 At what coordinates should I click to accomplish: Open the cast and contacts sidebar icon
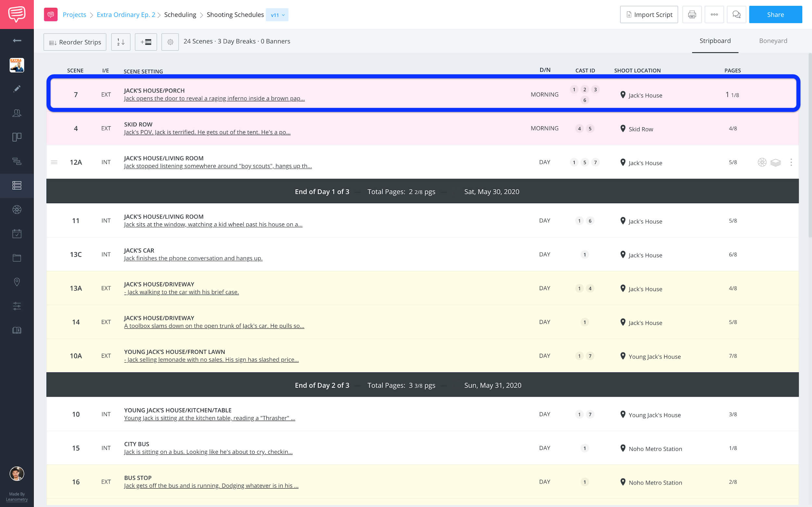click(x=17, y=113)
